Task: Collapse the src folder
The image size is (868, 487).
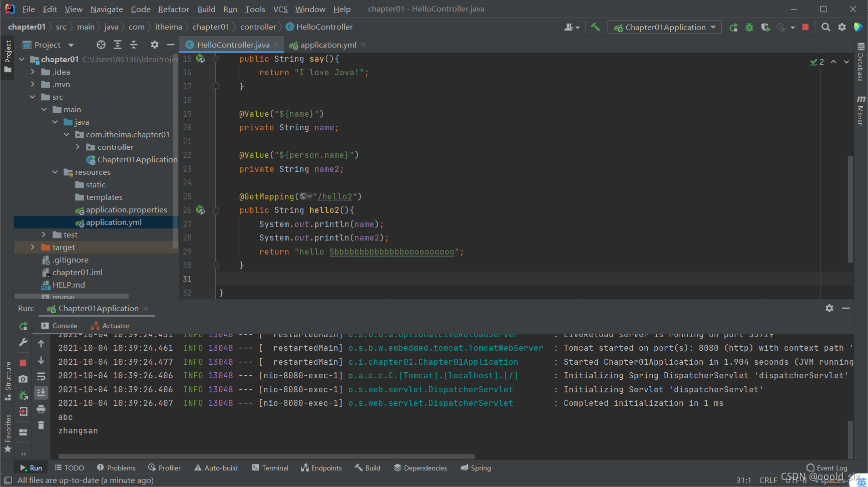Action: pos(33,97)
